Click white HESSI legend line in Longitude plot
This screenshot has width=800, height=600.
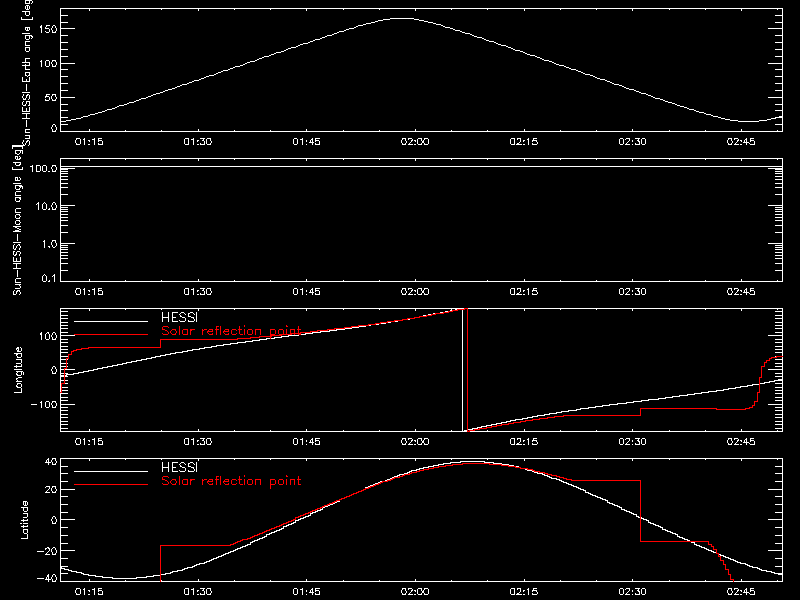pyautogui.click(x=111, y=321)
